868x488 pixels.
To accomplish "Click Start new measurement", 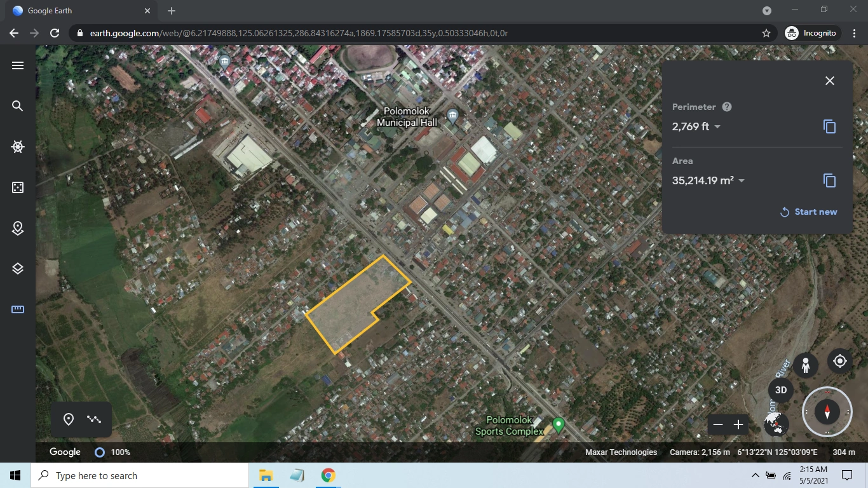I will (808, 212).
